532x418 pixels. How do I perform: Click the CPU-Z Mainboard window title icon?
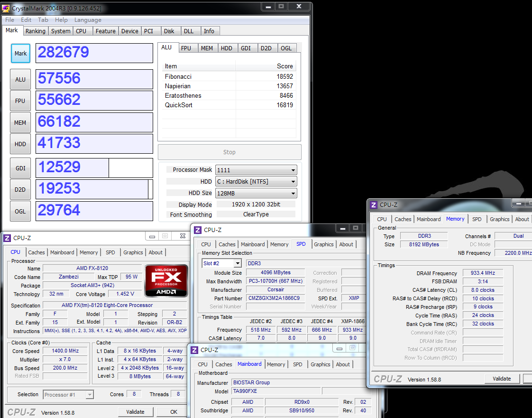(x=194, y=350)
